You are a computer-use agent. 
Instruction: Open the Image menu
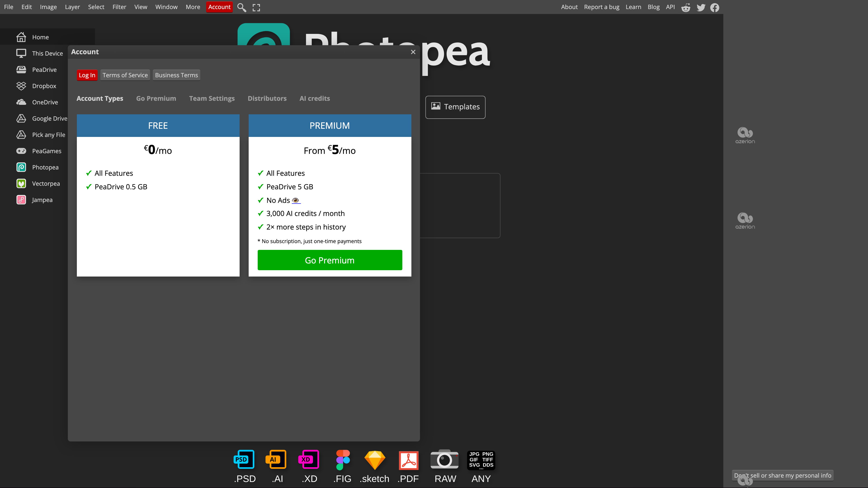tap(48, 7)
